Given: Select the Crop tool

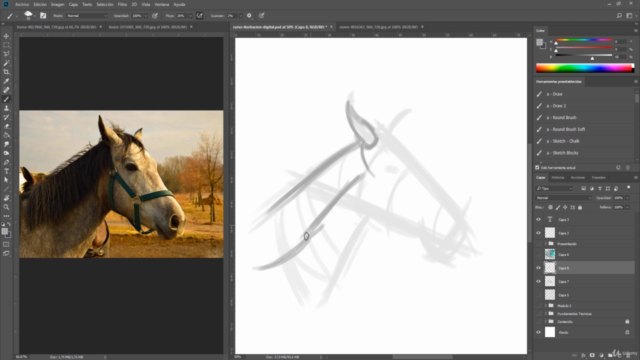Looking at the screenshot, I should click(x=7, y=72).
